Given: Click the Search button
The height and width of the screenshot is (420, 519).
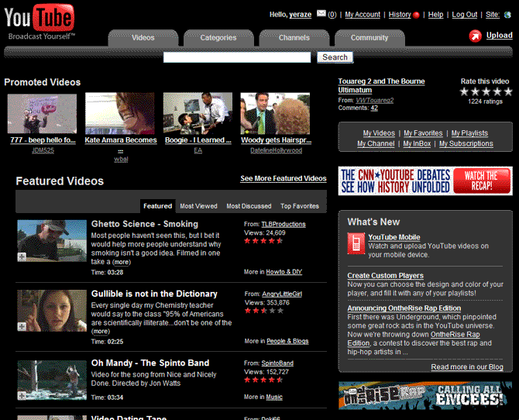Looking at the screenshot, I should point(335,57).
